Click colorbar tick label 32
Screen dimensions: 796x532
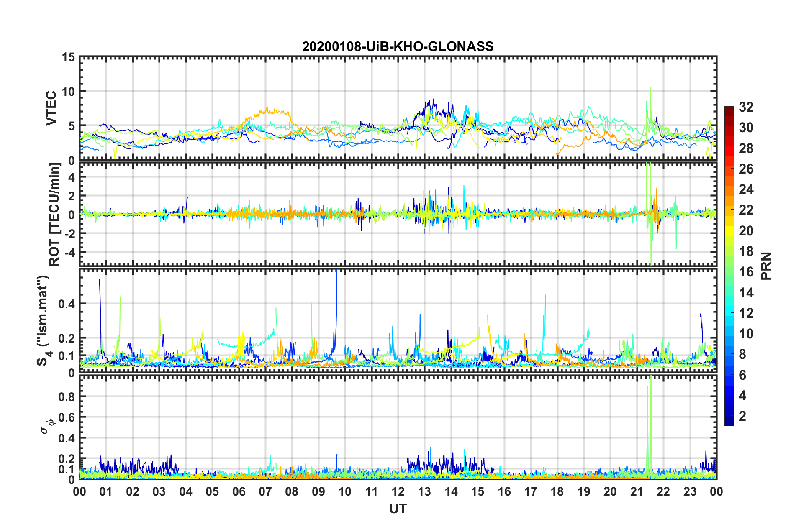pos(746,107)
